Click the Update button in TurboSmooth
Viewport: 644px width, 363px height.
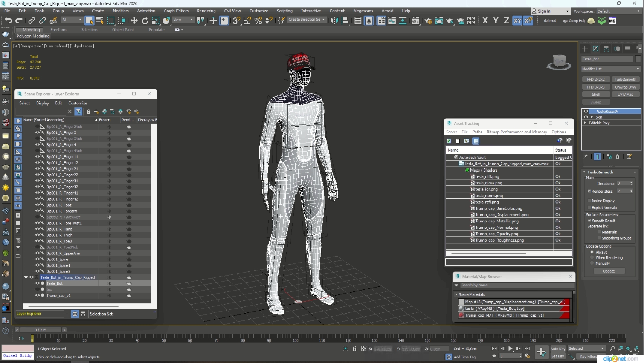[609, 271]
